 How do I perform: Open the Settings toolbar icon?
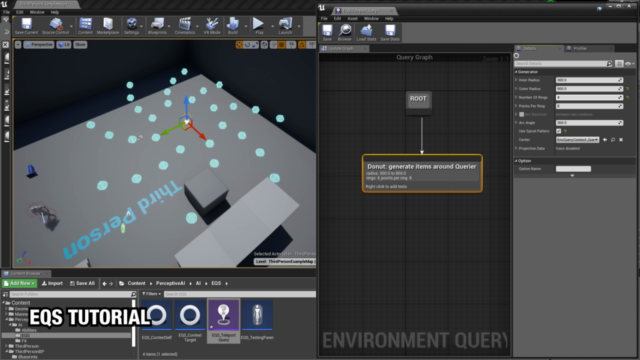pyautogui.click(x=131, y=26)
